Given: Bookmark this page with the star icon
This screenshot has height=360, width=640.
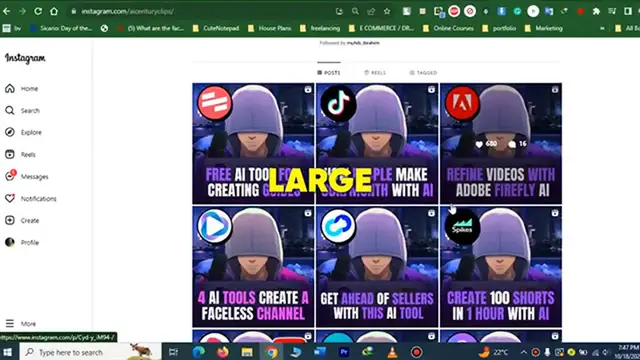Looking at the screenshot, I should tap(387, 11).
